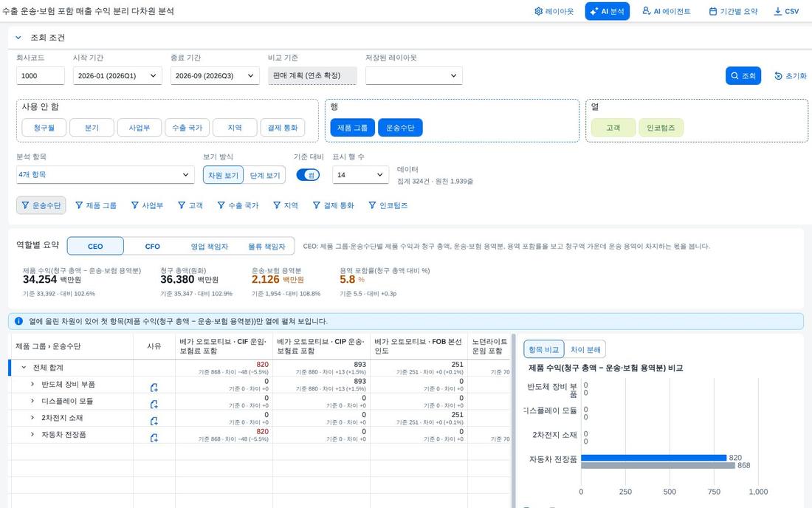The image size is (812, 508).
Task: Edit the 회사코드 input field
Action: point(41,75)
